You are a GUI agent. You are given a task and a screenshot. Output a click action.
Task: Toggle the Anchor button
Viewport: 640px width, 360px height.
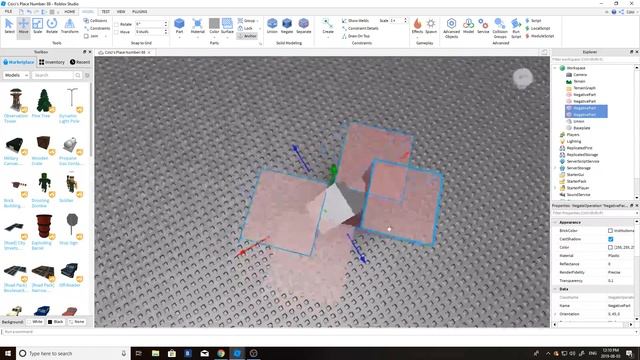click(247, 36)
